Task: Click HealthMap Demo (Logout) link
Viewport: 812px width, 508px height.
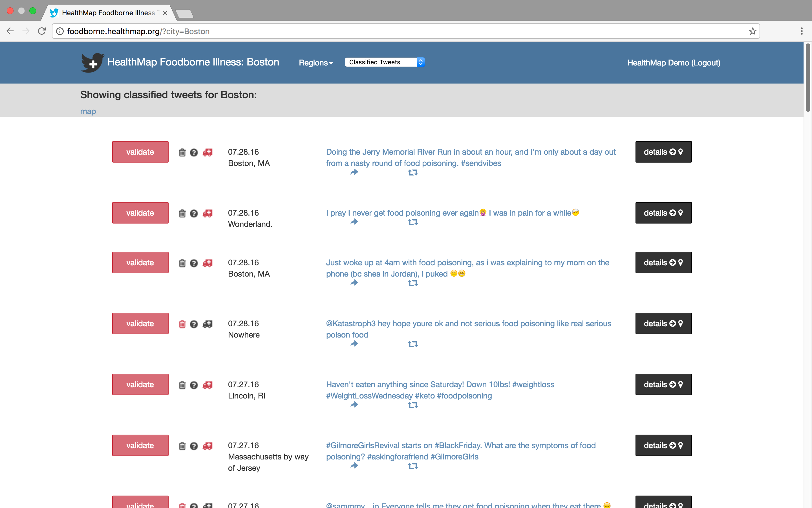Action: coord(674,63)
